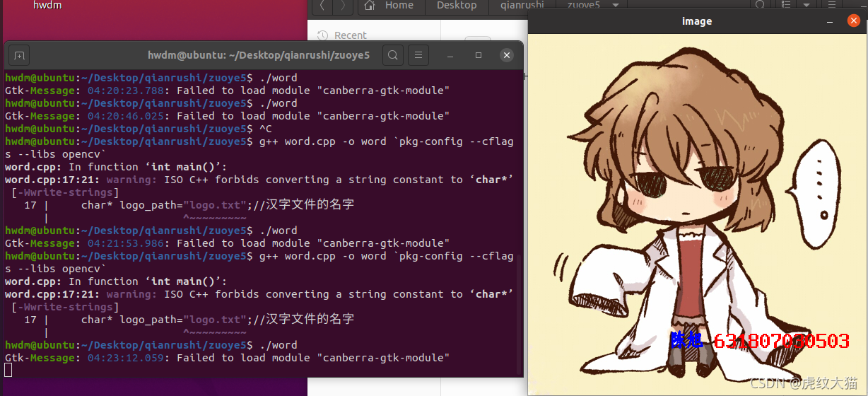The width and height of the screenshot is (868, 396).
Task: Close the terminal window
Action: coord(506,55)
